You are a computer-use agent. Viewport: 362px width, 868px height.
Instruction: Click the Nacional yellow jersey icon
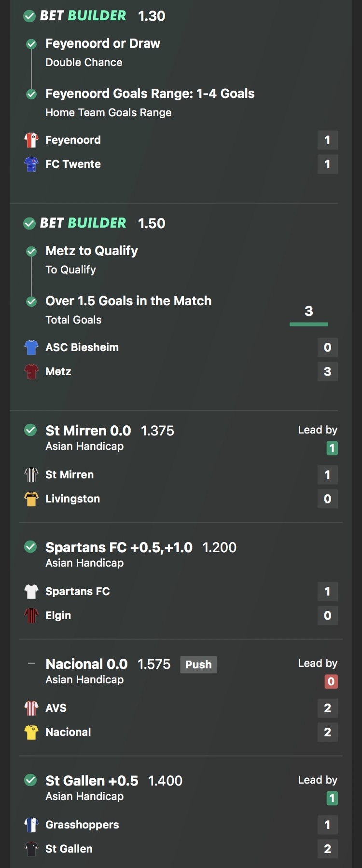[31, 732]
